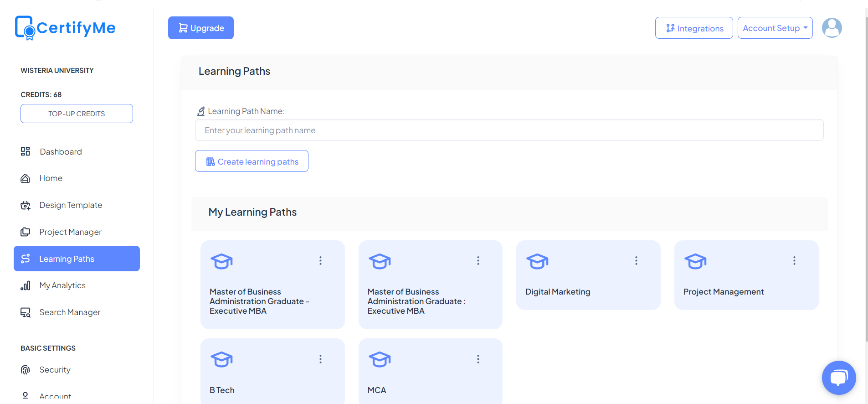Click the Upgrade button

pyautogui.click(x=201, y=28)
